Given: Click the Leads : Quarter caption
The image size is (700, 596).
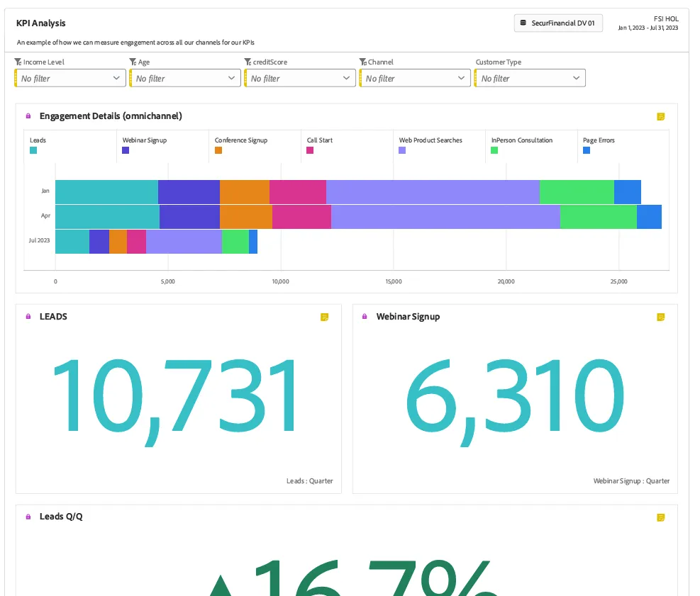Looking at the screenshot, I should (x=310, y=481).
